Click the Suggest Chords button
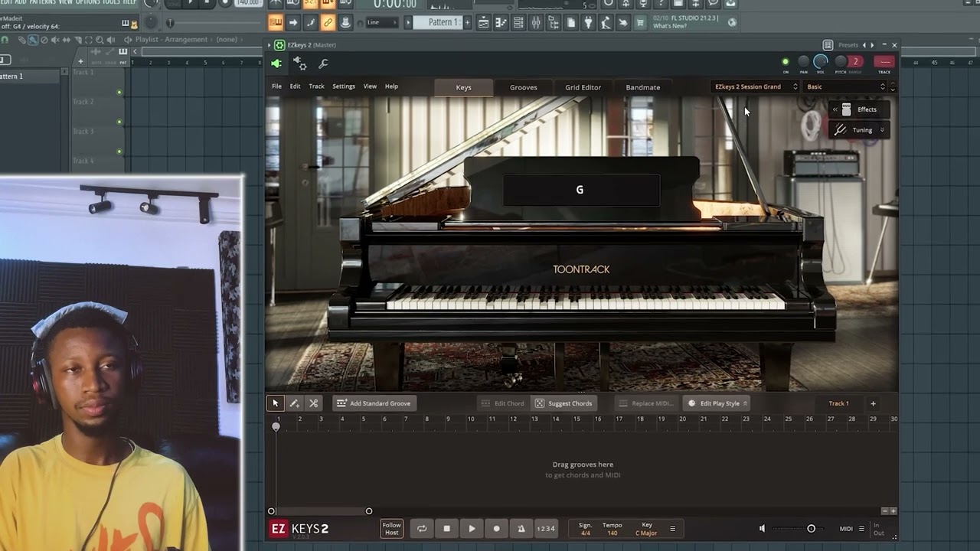This screenshot has width=980, height=551. tap(563, 403)
